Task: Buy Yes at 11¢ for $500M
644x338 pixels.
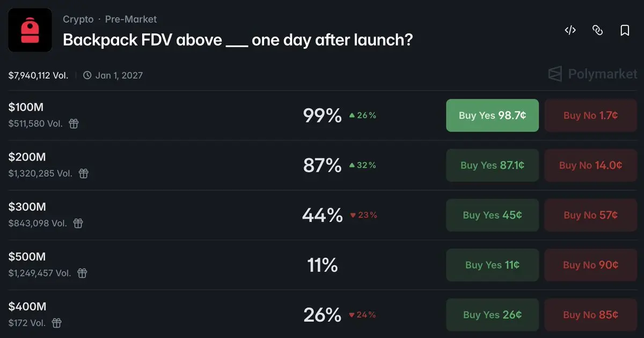Action: [x=492, y=265]
